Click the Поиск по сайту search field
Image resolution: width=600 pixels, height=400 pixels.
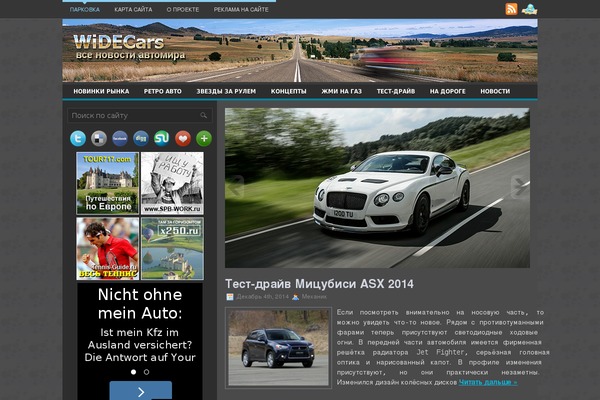pos(140,115)
